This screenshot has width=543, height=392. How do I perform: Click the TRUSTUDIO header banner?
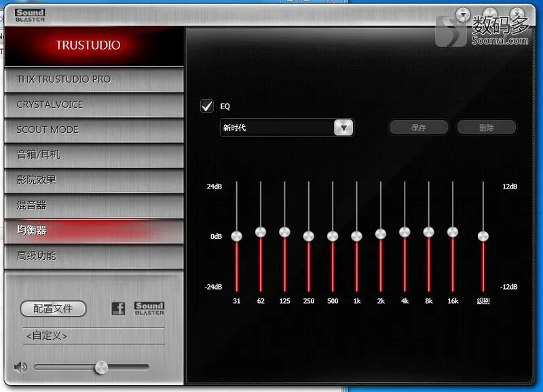(94, 45)
